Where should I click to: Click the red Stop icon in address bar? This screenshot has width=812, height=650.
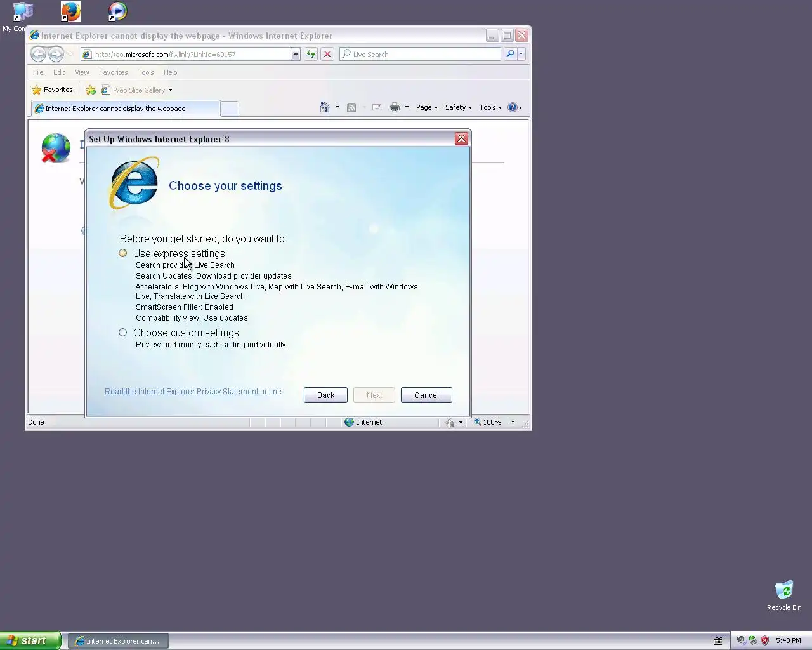pyautogui.click(x=327, y=55)
